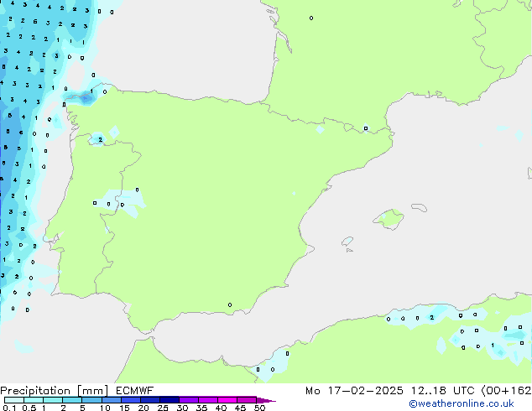Click the 40–45 mm magenta legend swatch
The image size is (532, 411).
pyautogui.click(x=227, y=400)
